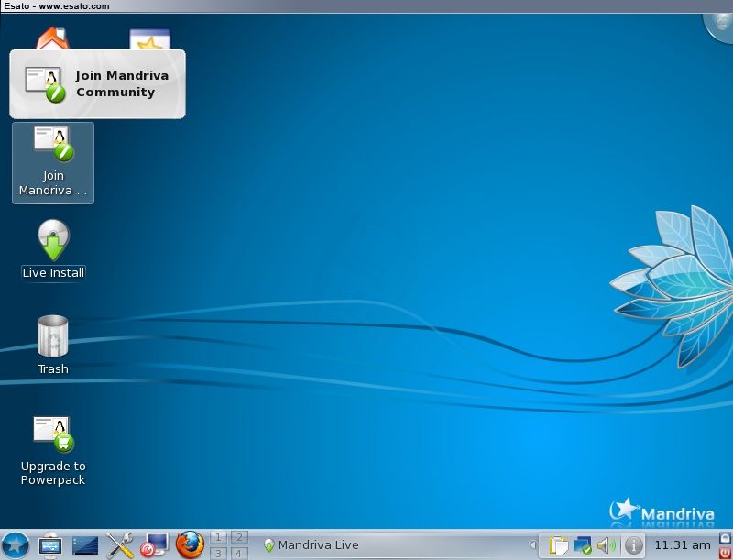This screenshot has height=560, width=733.
Task: Switch to virtual desktop 2
Action: click(x=239, y=537)
